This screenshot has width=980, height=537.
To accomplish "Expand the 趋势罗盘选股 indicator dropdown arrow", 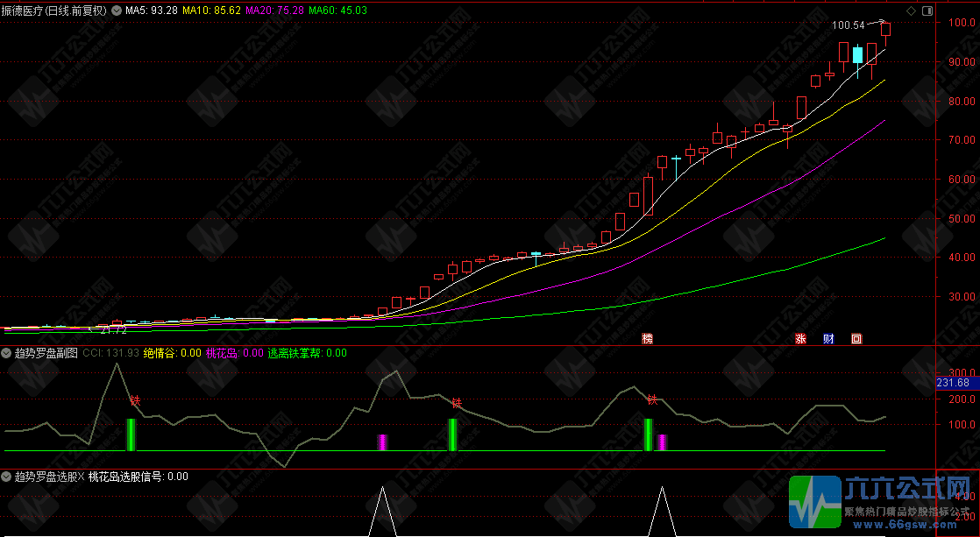I will pos(7,477).
